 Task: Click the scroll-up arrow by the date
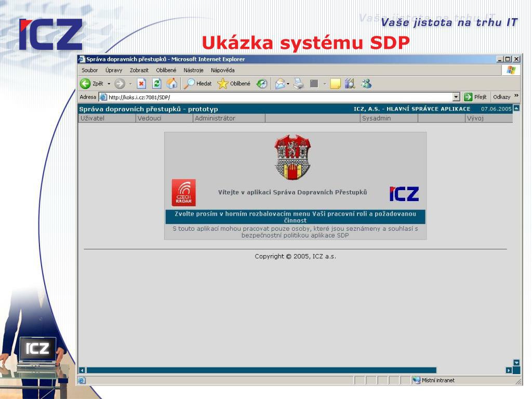(x=516, y=108)
